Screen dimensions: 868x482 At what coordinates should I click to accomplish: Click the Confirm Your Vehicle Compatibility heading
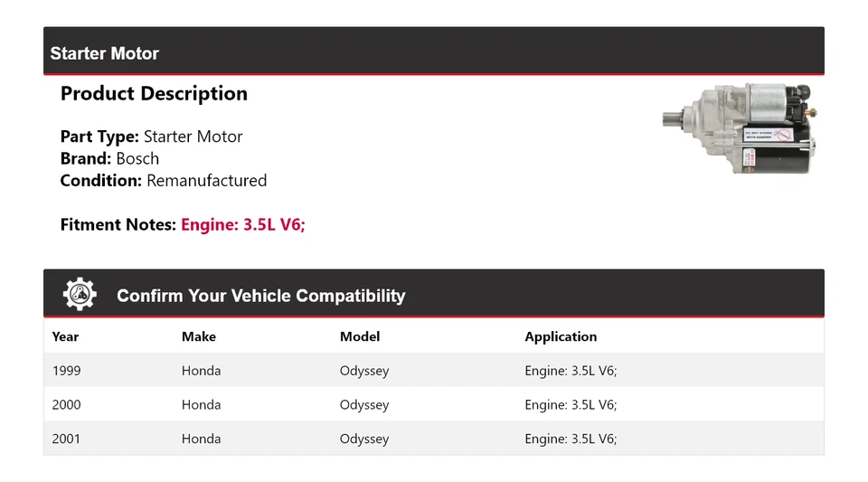[261, 296]
